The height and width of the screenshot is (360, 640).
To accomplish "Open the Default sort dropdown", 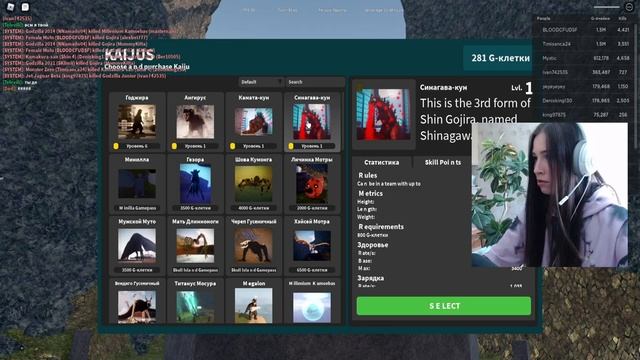I will [x=261, y=82].
